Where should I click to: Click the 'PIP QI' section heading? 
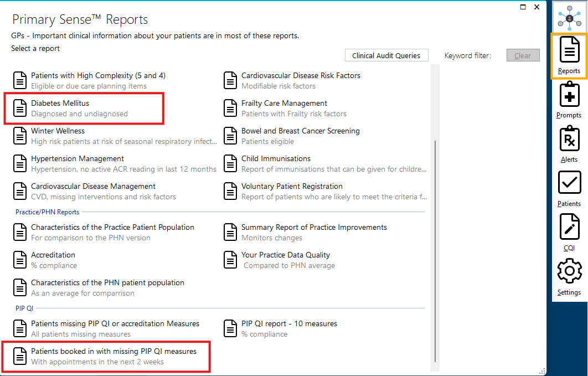pos(24,308)
